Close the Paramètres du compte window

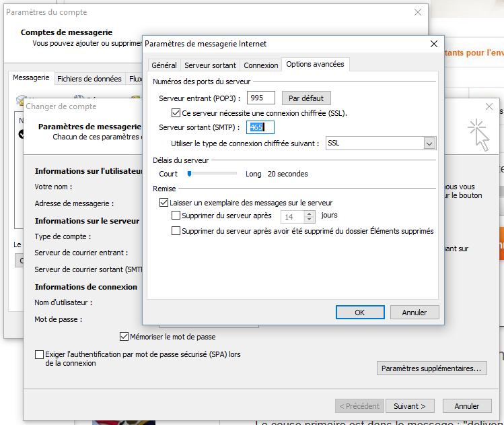[x=418, y=12]
